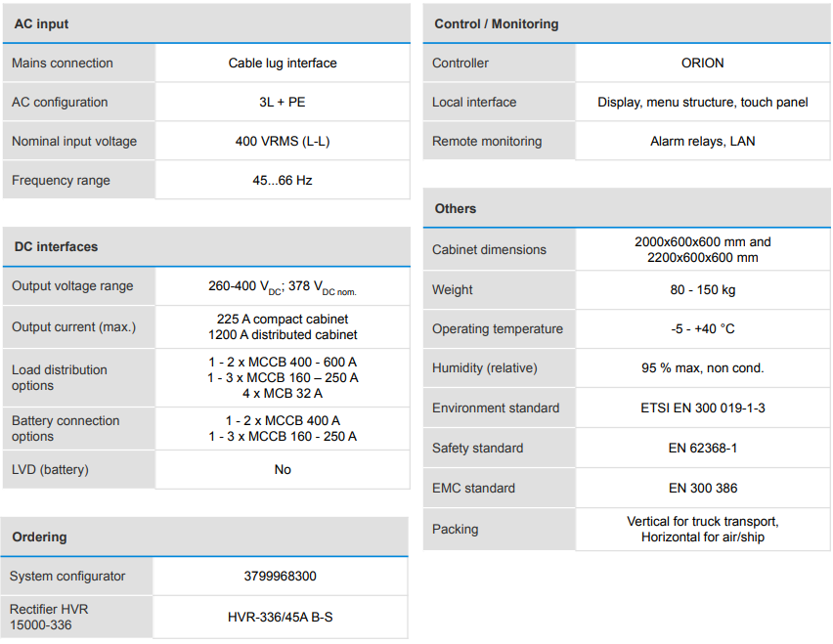Click the EN 62368-1 safety standard value

pos(703,448)
